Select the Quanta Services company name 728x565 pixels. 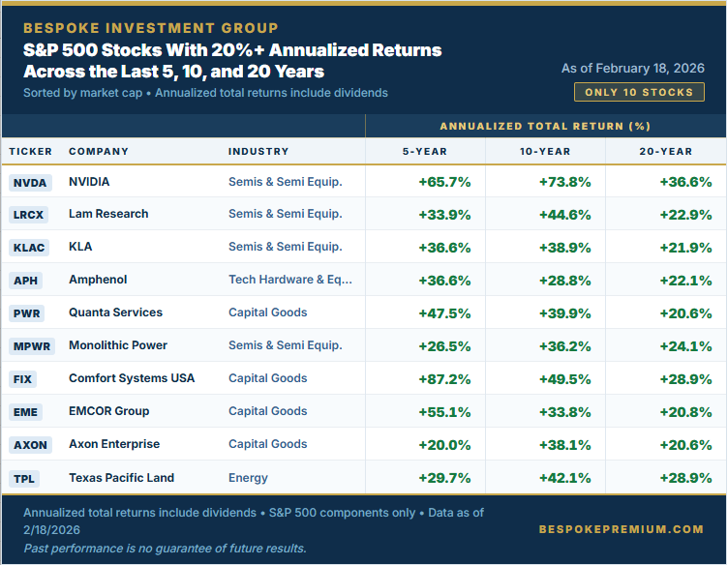point(115,312)
